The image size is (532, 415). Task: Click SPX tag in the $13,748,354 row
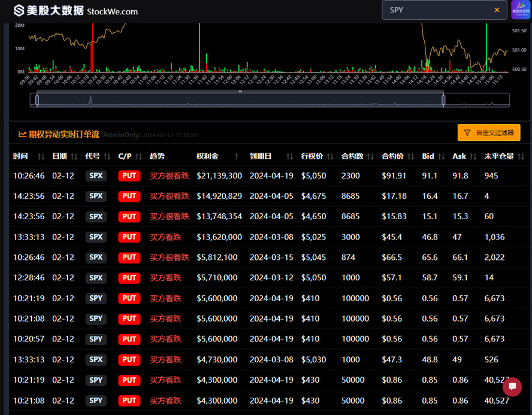point(96,216)
